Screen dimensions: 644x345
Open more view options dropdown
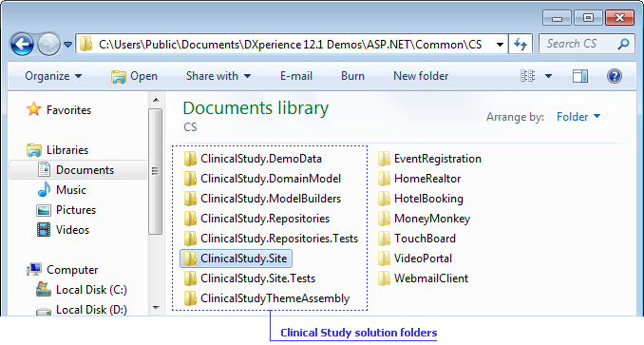pyautogui.click(x=548, y=76)
